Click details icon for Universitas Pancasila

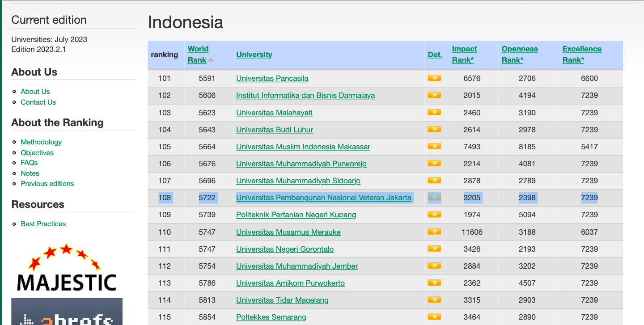click(x=434, y=78)
